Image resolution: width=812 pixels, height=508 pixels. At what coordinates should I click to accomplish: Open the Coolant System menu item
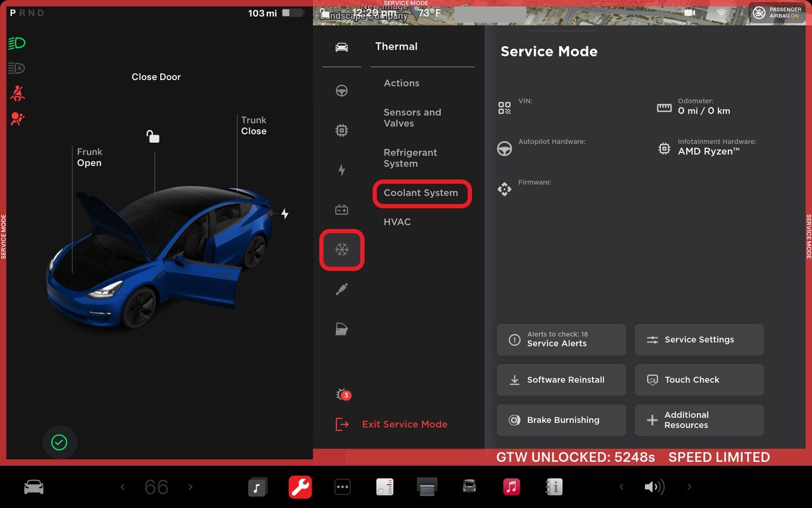click(x=421, y=193)
